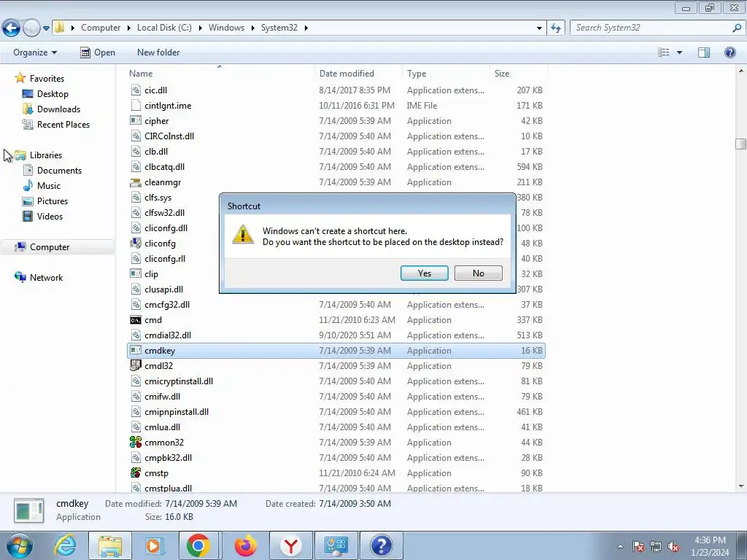The width and height of the screenshot is (747, 560).
Task: Select cmicryptinstall.dll file name
Action: [x=179, y=381]
